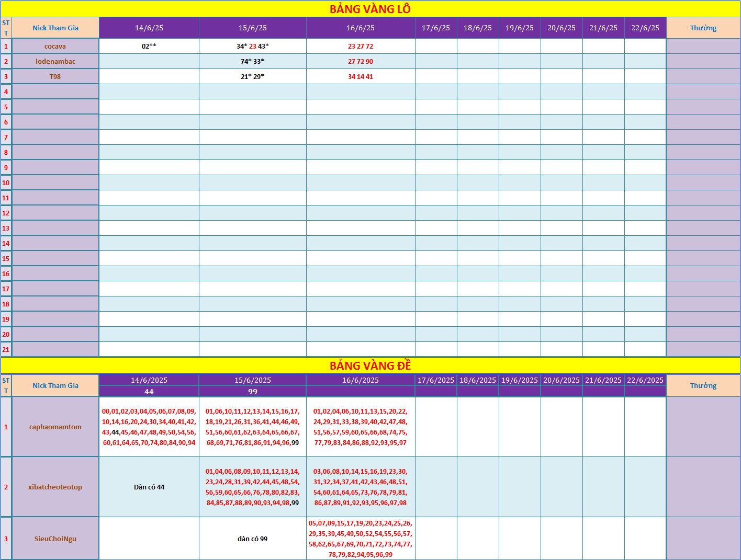
Task: Select the 15/6/25 column header
Action: tap(253, 28)
